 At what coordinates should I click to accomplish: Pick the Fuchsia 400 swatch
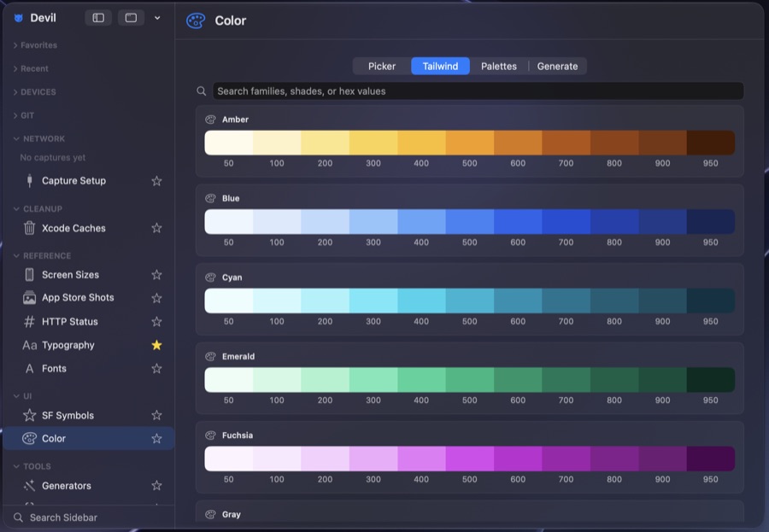click(421, 459)
